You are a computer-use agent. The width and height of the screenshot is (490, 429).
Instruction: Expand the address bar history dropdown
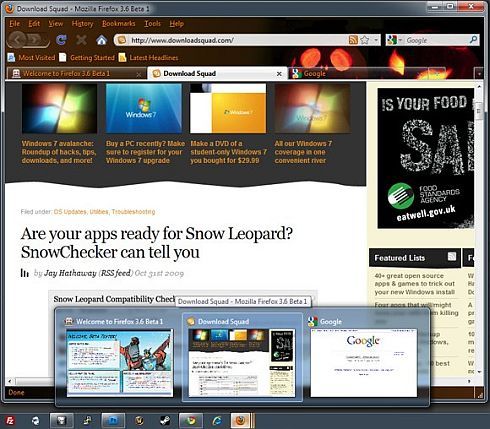pos(376,40)
